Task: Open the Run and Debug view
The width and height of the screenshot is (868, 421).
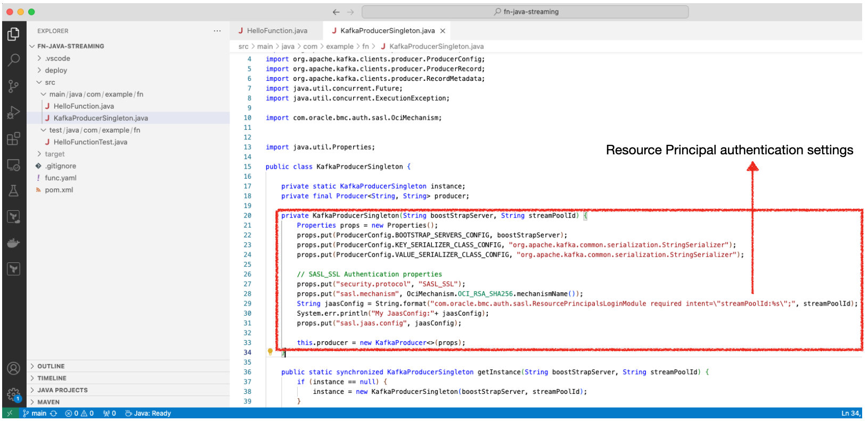Action: (x=14, y=112)
